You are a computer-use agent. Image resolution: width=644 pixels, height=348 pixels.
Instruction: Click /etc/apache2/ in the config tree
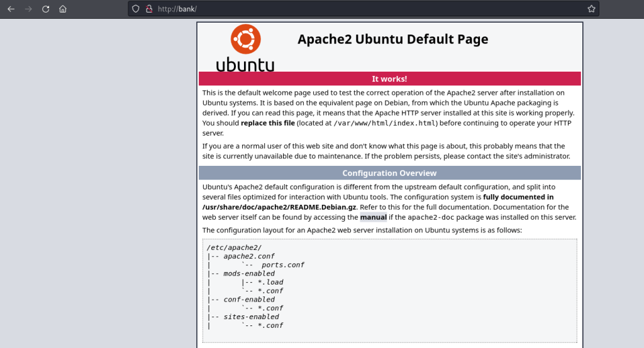pyautogui.click(x=234, y=248)
